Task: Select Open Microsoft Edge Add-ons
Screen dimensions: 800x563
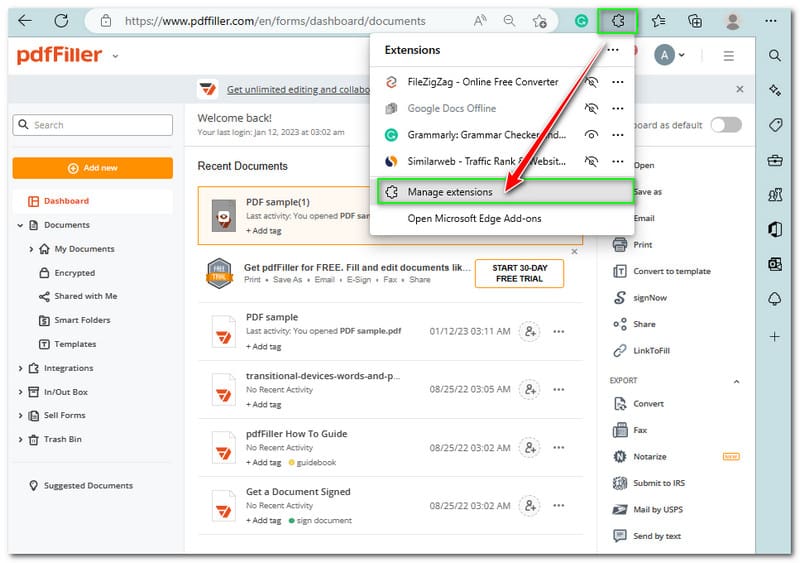Action: 474,218
